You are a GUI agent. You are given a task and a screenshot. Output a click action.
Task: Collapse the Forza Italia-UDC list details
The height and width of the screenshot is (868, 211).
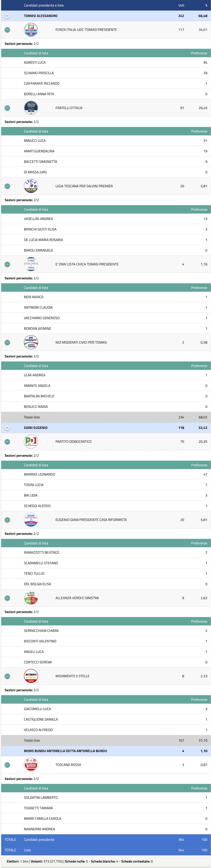(7, 30)
